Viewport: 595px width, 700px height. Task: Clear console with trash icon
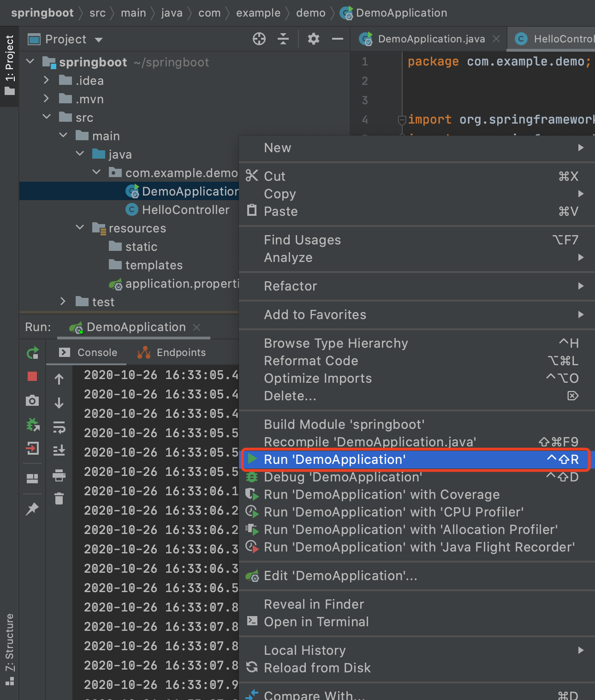click(x=59, y=498)
